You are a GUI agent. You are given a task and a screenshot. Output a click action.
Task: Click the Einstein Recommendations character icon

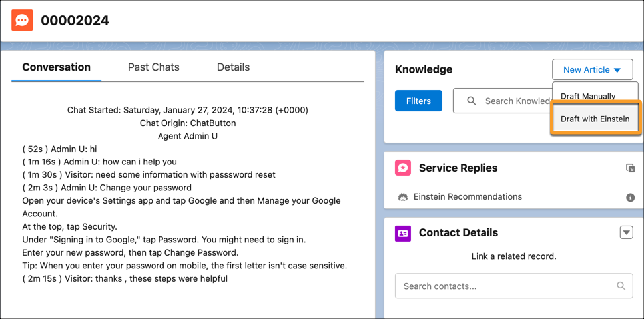click(403, 197)
